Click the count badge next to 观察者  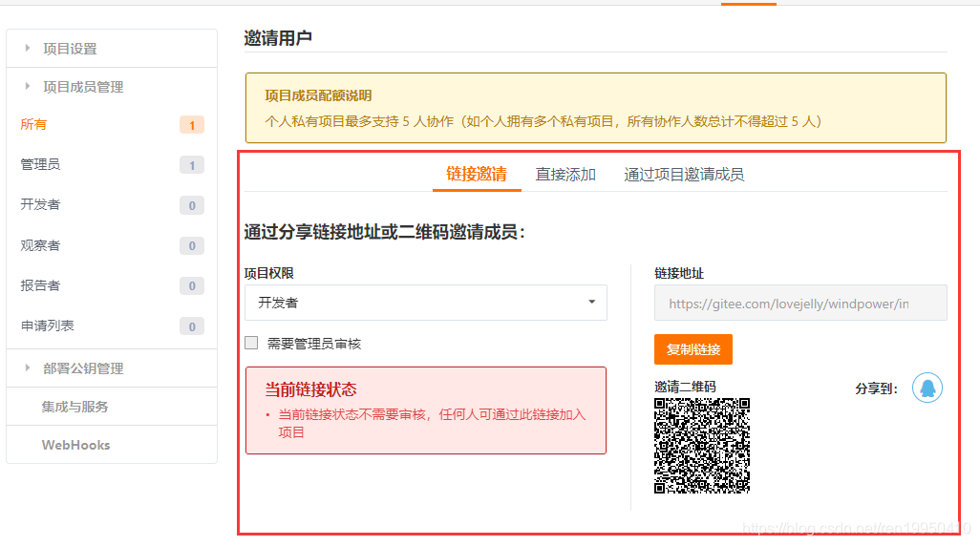click(192, 245)
